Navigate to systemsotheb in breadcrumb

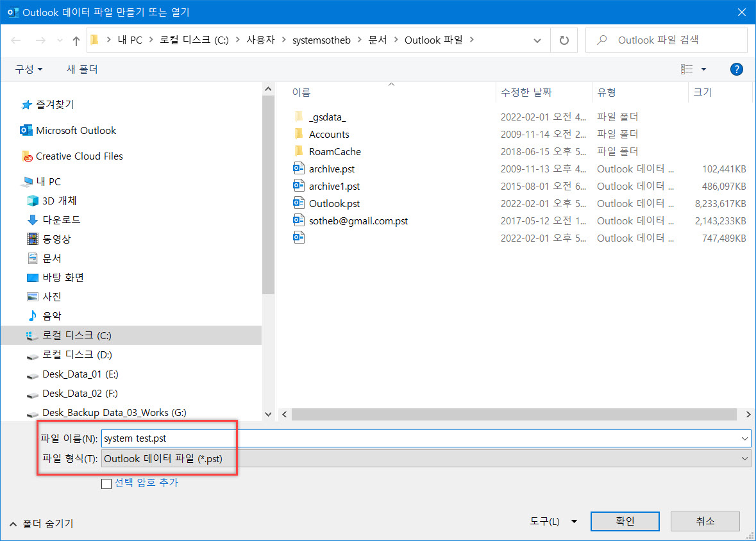click(322, 40)
